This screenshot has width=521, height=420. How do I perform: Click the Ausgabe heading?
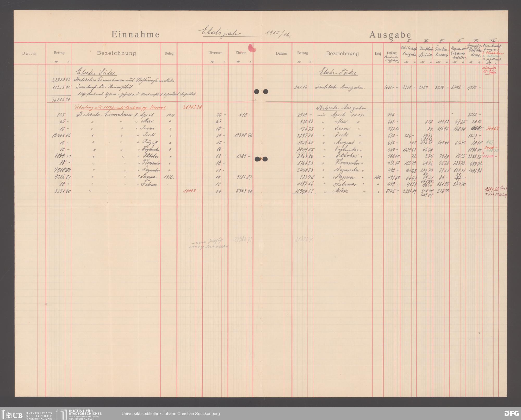pyautogui.click(x=390, y=35)
